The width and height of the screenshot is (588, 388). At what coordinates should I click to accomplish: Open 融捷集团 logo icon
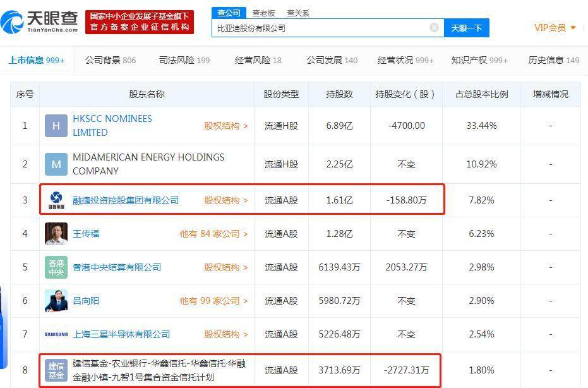tap(56, 200)
